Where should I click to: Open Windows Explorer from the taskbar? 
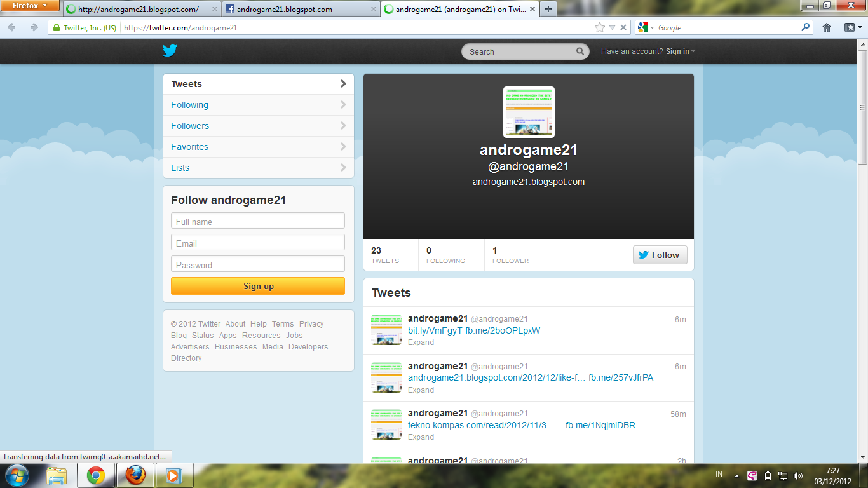57,475
